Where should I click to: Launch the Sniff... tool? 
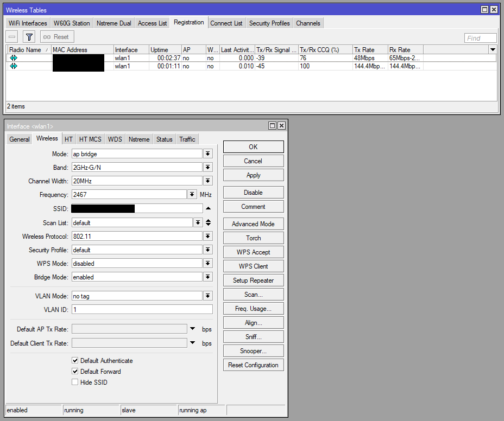pyautogui.click(x=253, y=337)
